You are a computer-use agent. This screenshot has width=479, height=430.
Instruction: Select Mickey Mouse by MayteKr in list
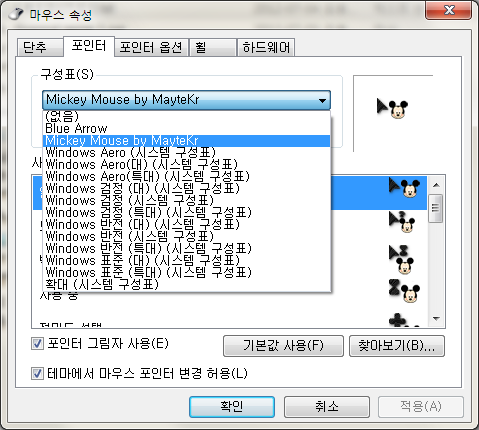[x=187, y=140]
